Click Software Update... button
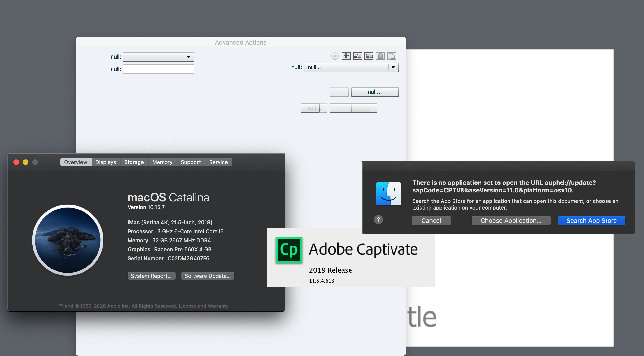The width and height of the screenshot is (644, 356). pos(207,276)
